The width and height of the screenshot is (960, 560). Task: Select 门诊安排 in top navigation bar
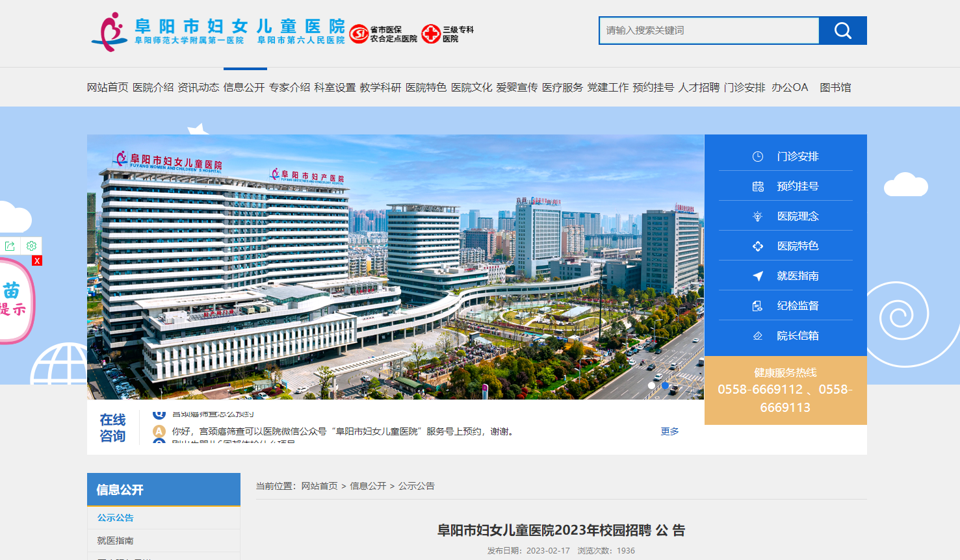[x=745, y=88]
